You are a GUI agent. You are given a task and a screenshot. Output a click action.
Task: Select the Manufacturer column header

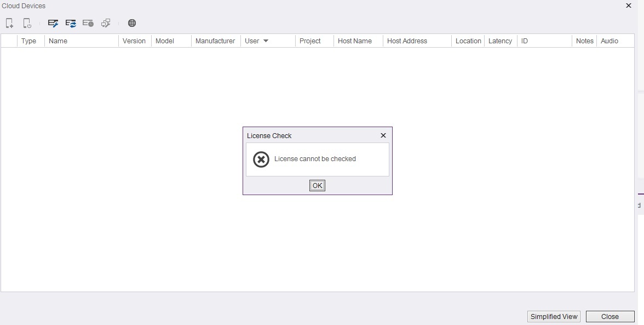pyautogui.click(x=215, y=41)
